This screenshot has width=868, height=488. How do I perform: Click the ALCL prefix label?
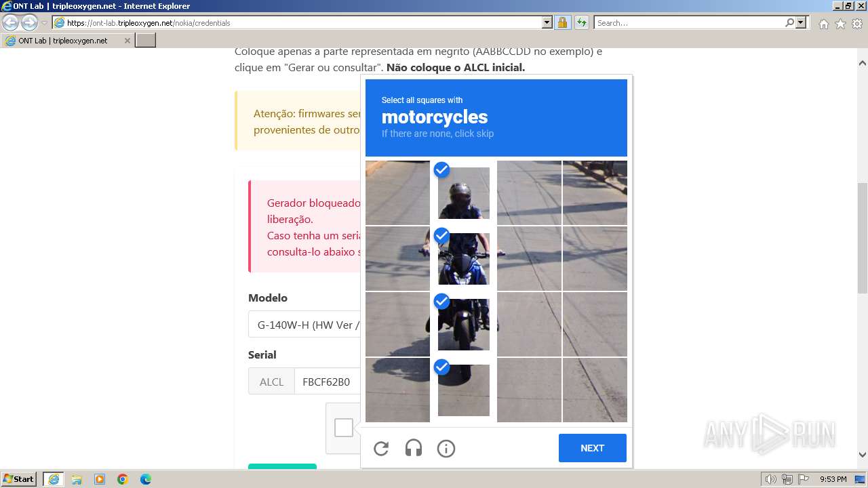click(x=271, y=382)
